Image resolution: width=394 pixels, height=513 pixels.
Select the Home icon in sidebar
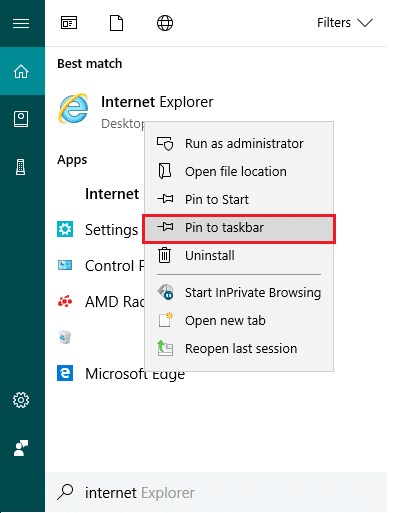tap(21, 71)
